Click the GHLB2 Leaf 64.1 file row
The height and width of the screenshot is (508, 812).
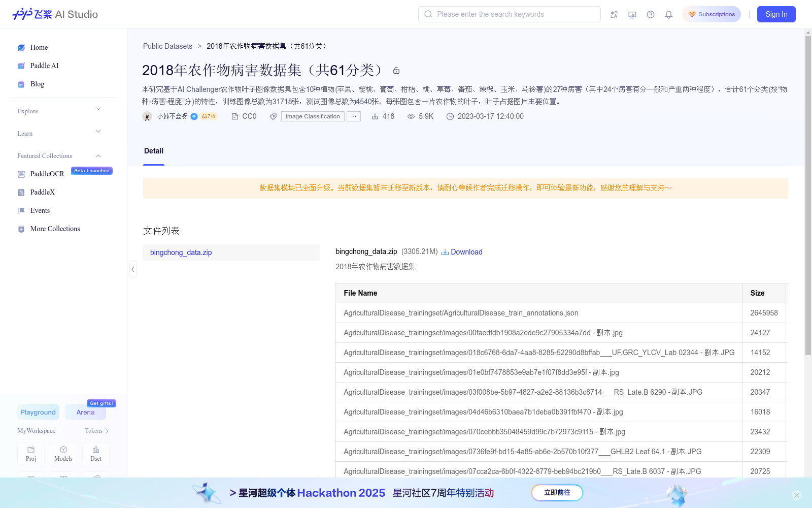(x=539, y=452)
